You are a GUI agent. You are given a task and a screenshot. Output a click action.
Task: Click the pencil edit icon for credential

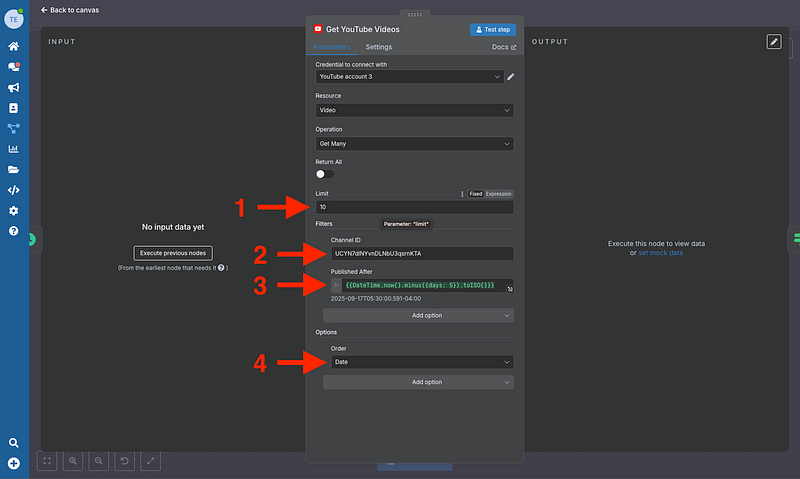click(511, 76)
